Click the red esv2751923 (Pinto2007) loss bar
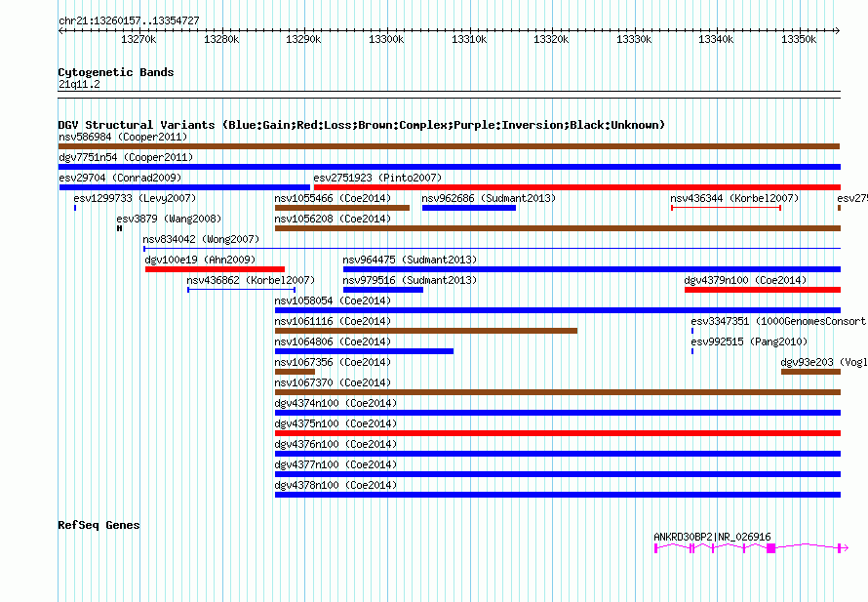The height and width of the screenshot is (602, 868). [576, 187]
